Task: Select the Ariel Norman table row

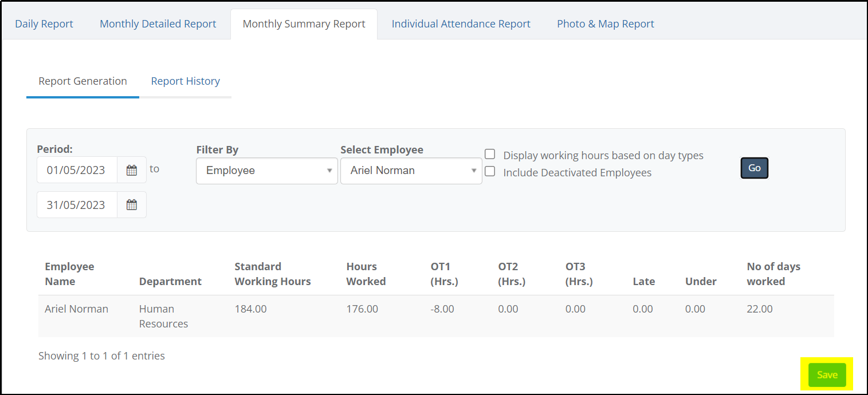Action: (436, 317)
